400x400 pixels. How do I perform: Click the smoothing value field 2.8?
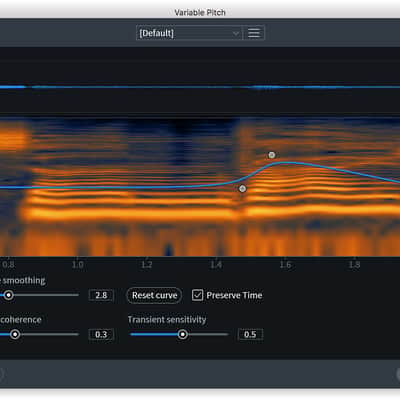pos(101,295)
